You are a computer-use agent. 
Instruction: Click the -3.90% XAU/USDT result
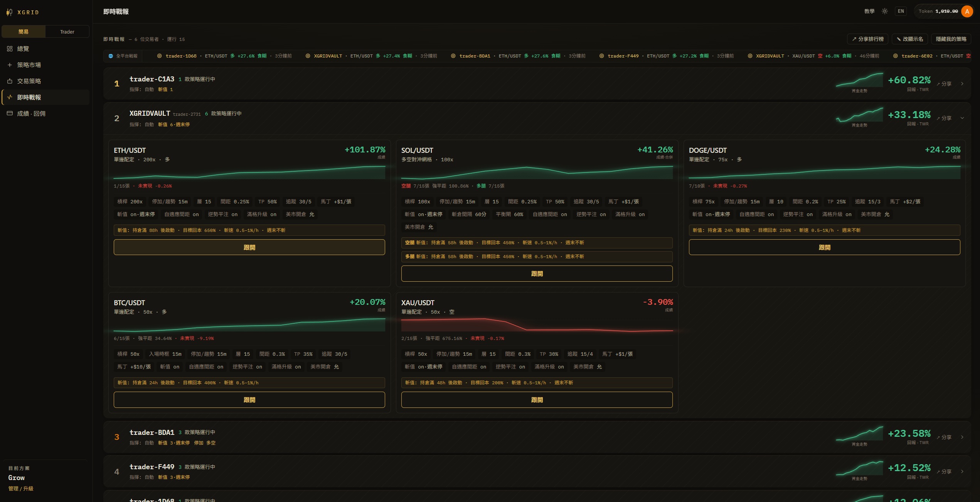(x=658, y=302)
